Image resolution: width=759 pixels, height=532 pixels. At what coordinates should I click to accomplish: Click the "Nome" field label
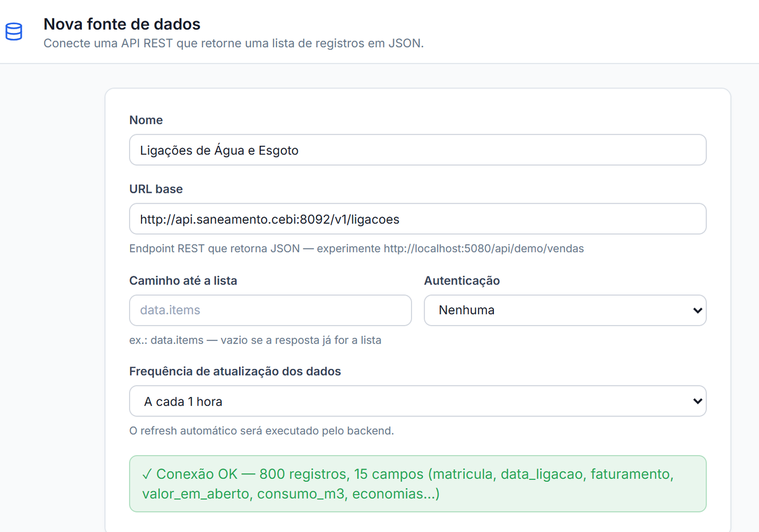tap(146, 120)
